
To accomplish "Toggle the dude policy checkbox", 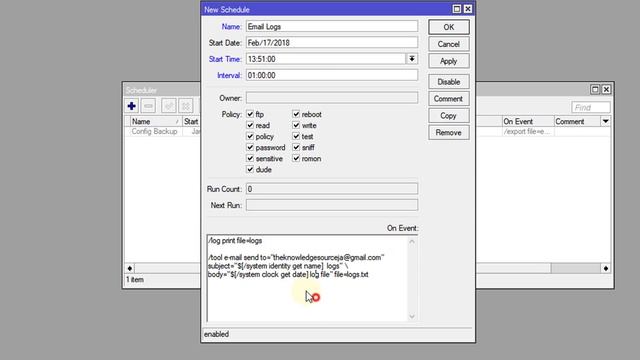I will pyautogui.click(x=250, y=169).
